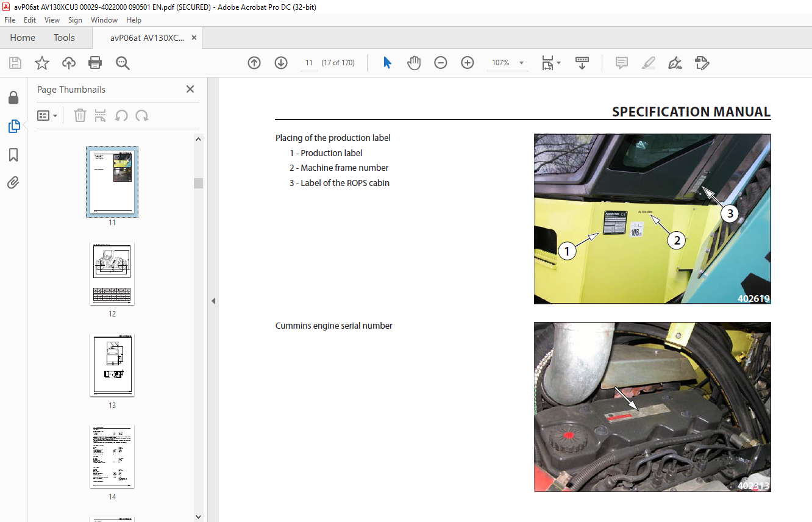The image size is (812, 522).
Task: Select page 13 thumbnail
Action: click(112, 365)
